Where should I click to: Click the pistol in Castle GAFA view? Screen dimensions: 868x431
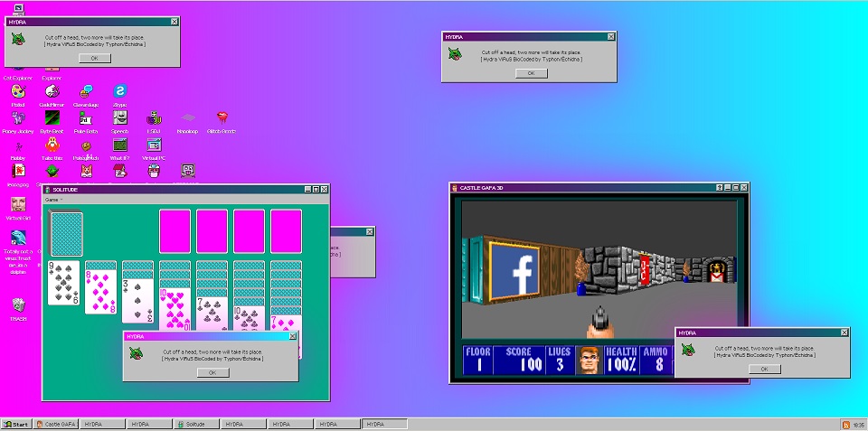(600, 321)
